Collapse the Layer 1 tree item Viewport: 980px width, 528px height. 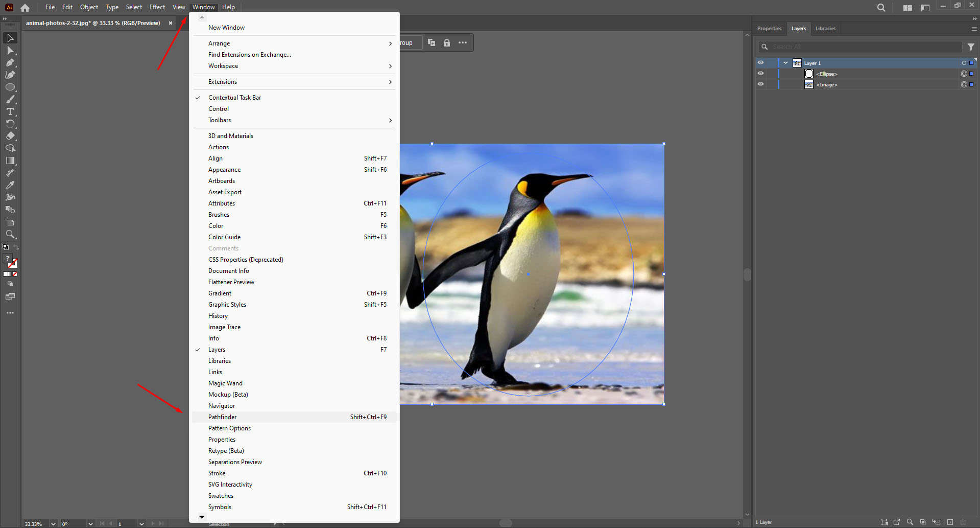[785, 62]
